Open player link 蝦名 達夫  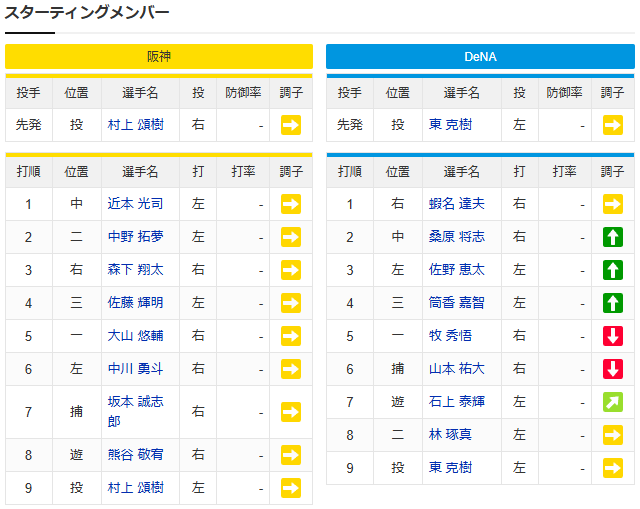point(457,203)
